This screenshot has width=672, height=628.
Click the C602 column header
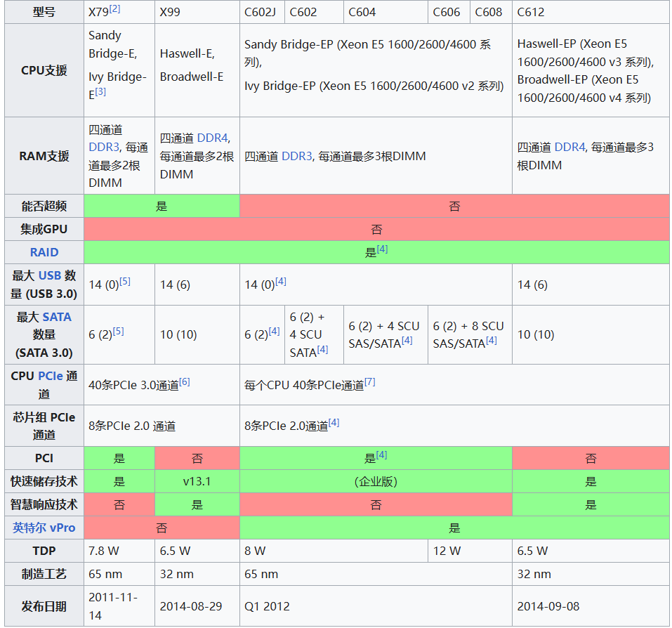click(314, 12)
